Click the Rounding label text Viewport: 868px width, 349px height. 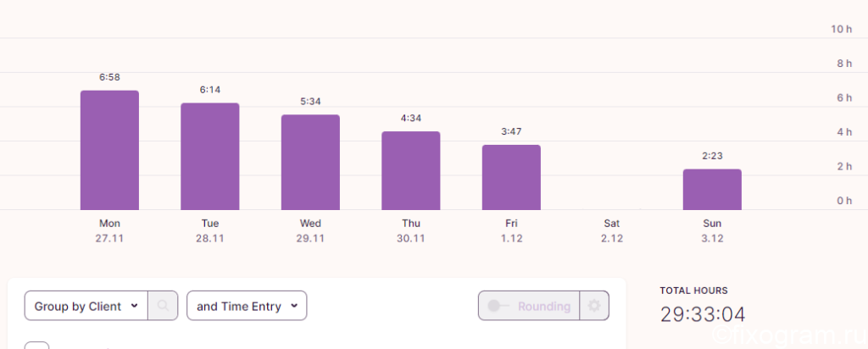(x=544, y=306)
